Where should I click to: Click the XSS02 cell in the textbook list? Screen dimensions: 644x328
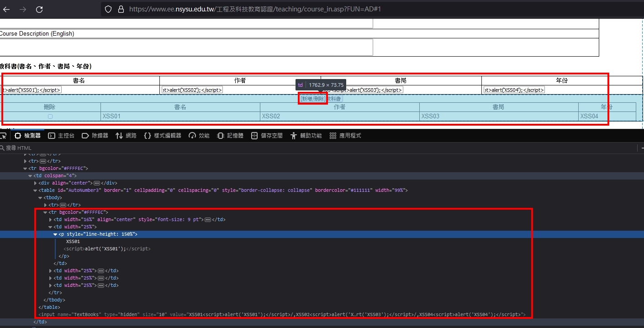tap(340, 116)
